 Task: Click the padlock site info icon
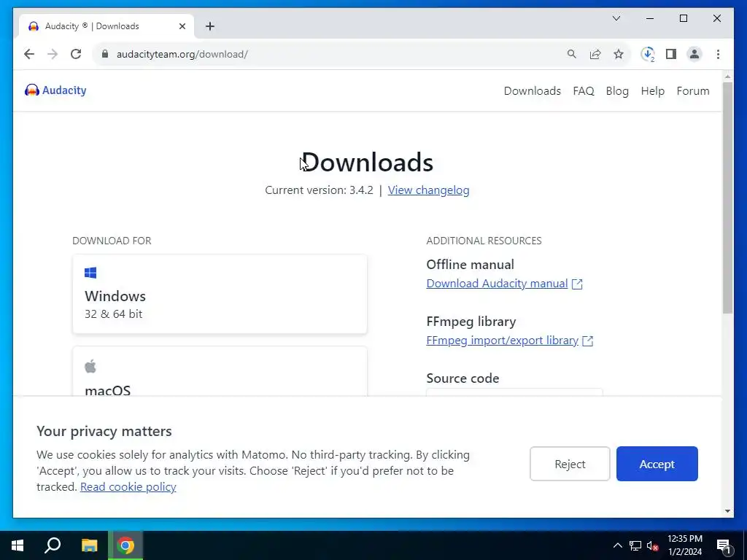click(x=105, y=54)
